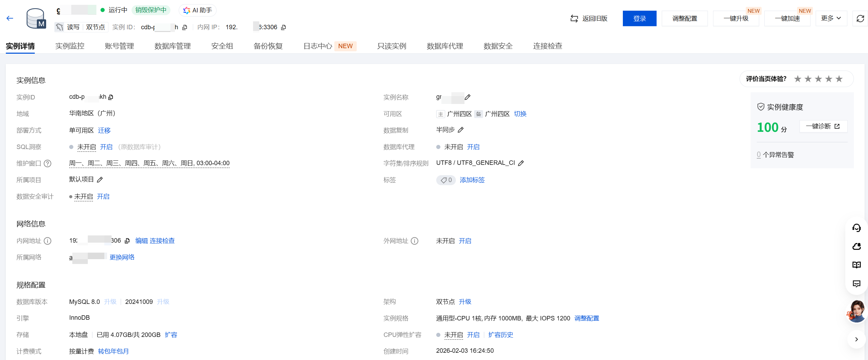Switch to the 数据安全 tab
This screenshot has height=360, width=868.
tap(498, 46)
